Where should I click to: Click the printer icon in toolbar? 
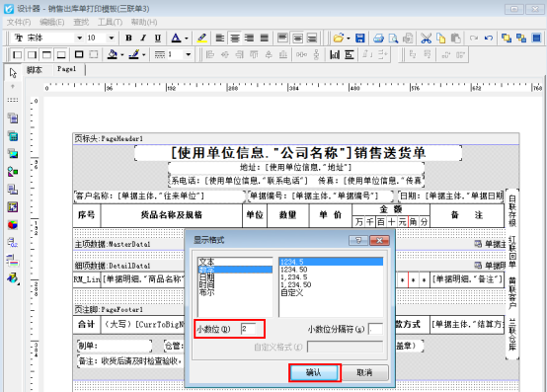[378, 38]
